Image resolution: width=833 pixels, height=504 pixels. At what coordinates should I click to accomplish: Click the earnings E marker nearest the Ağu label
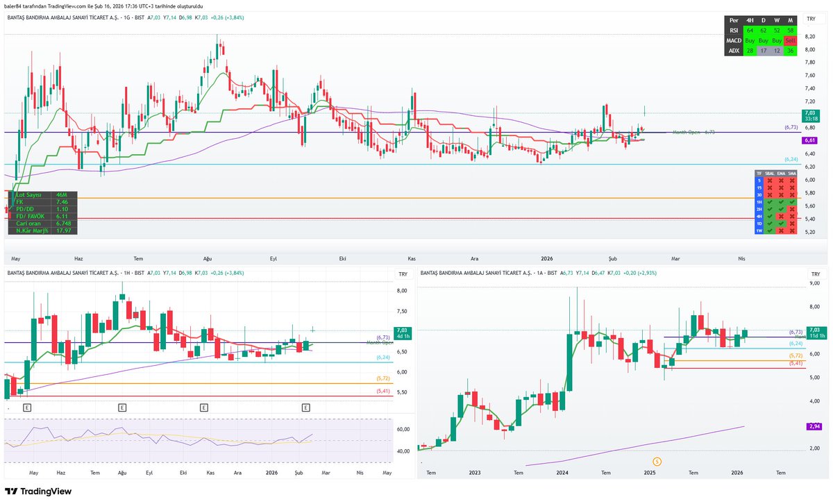(x=122, y=408)
